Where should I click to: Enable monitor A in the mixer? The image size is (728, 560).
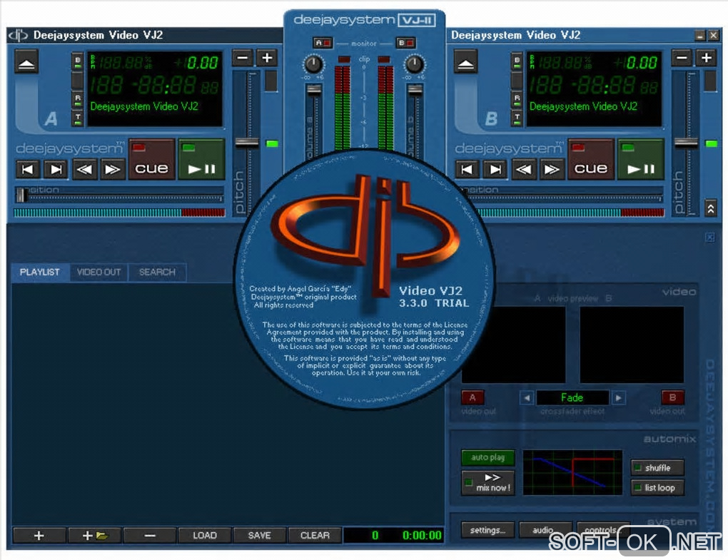click(x=323, y=43)
